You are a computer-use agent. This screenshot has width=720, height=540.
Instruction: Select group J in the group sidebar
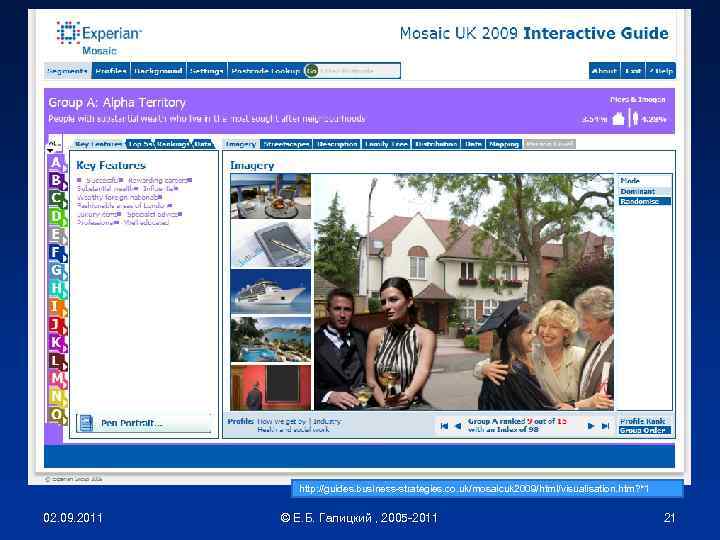tap(57, 324)
